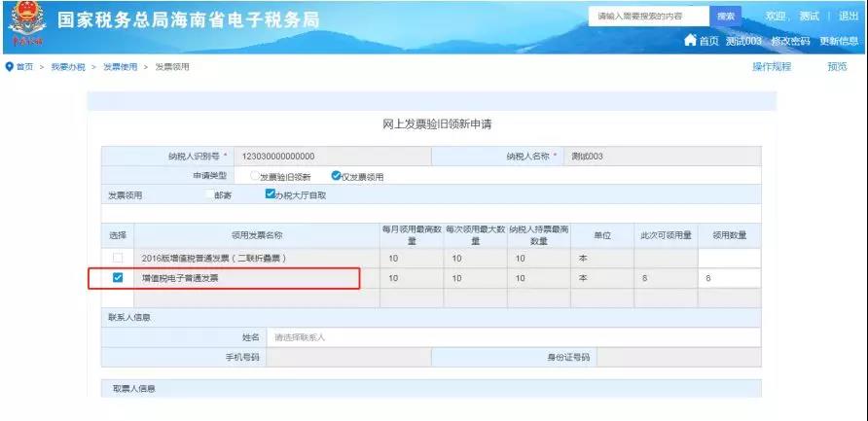Open the 姓名 contact selector field
This screenshot has height=421, width=868.
[x=513, y=337]
